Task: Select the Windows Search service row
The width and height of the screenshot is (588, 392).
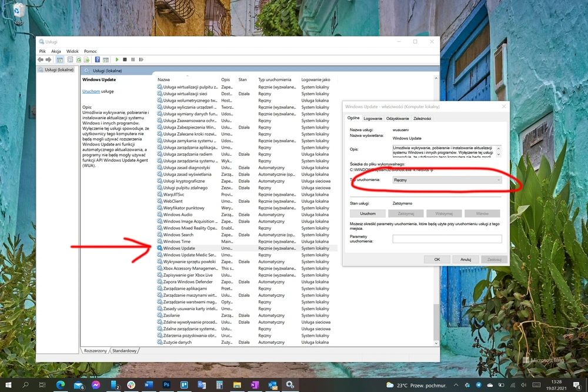Action: pyautogui.click(x=247, y=234)
